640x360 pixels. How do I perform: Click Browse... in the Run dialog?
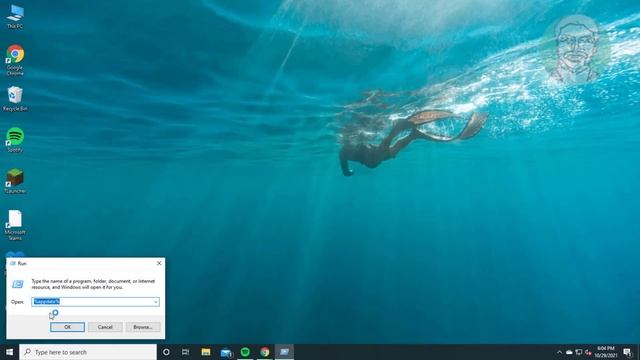tap(143, 327)
